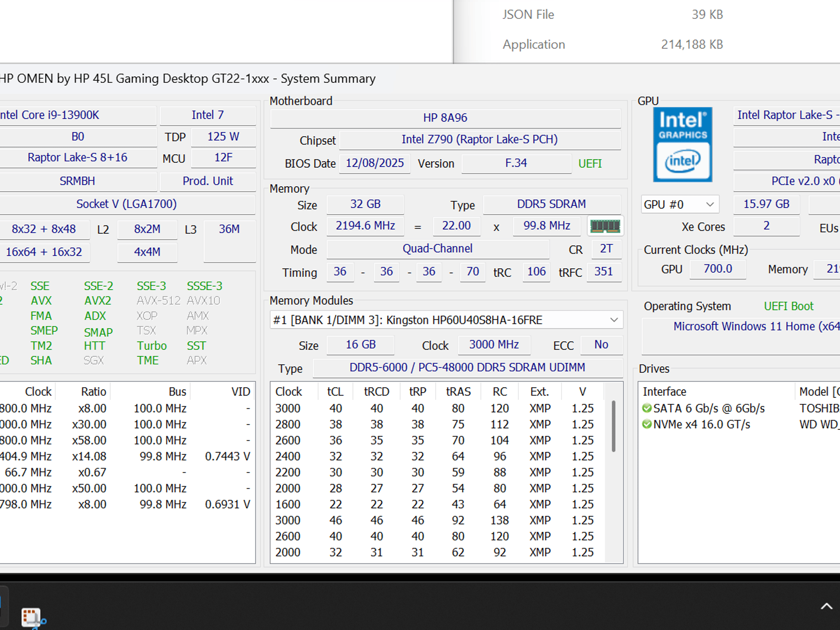This screenshot has width=840, height=630.
Task: Select the Application 214,188 KB row in background window
Action: pyautogui.click(x=613, y=44)
